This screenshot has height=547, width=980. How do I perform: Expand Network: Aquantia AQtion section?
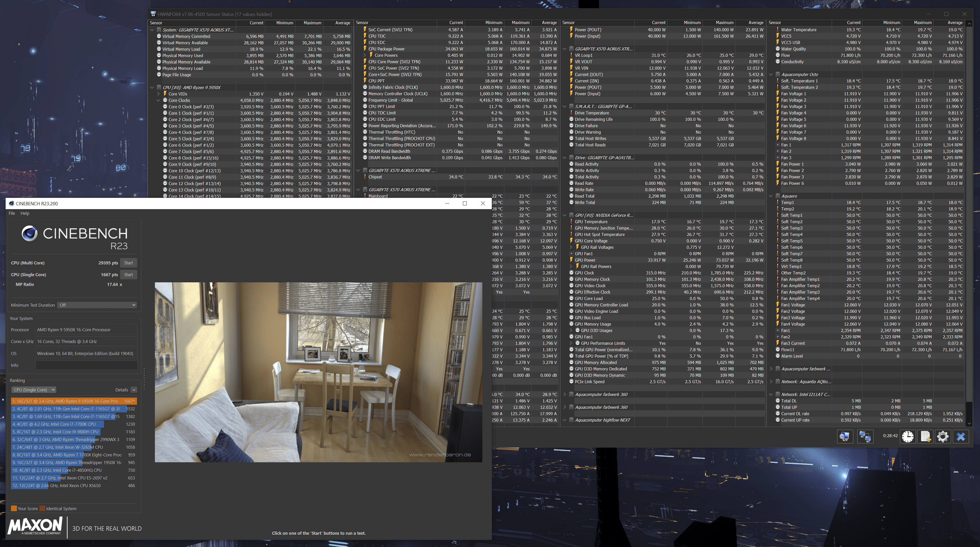coord(771,382)
